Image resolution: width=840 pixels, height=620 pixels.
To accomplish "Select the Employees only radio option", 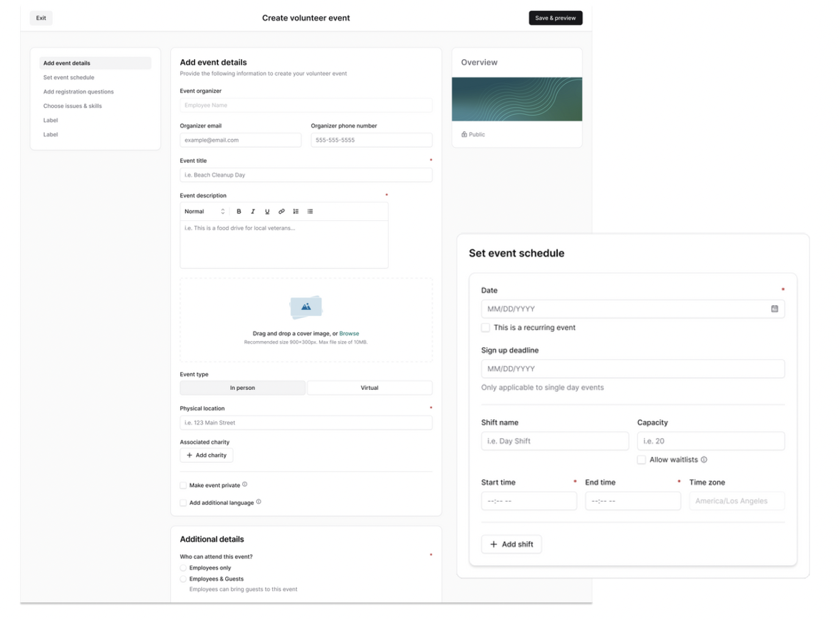I will (183, 568).
